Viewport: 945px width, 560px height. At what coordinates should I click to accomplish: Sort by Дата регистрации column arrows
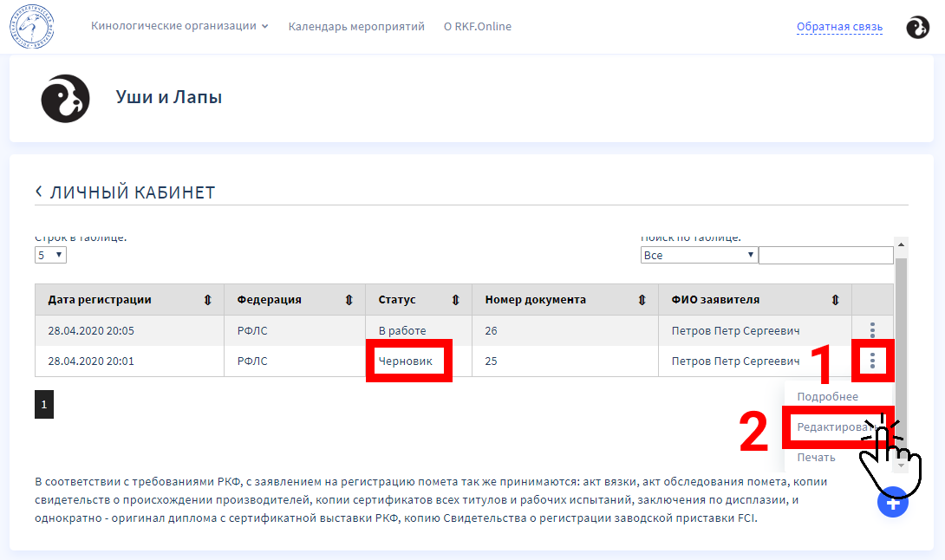tap(207, 300)
